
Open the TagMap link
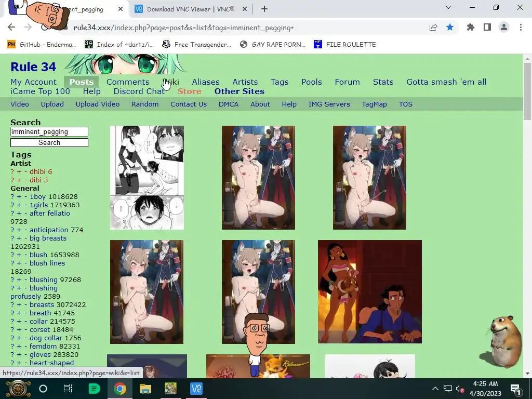pos(374,104)
